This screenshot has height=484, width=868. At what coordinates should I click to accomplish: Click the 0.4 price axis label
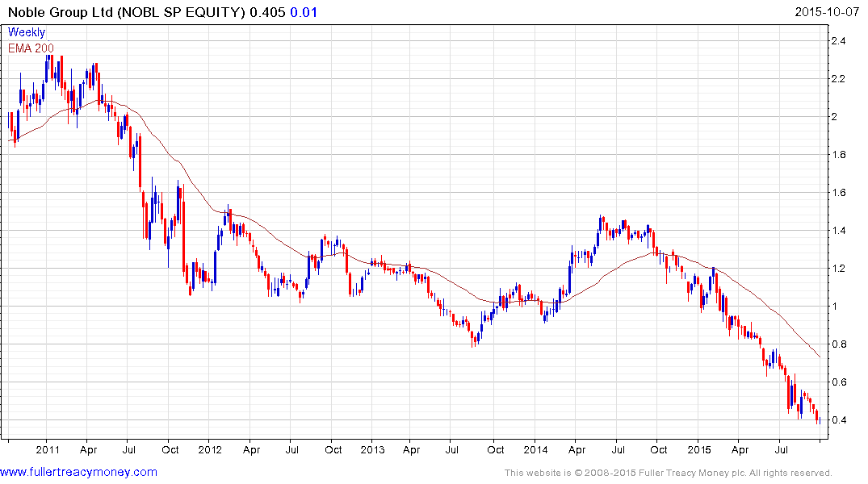tap(838, 419)
